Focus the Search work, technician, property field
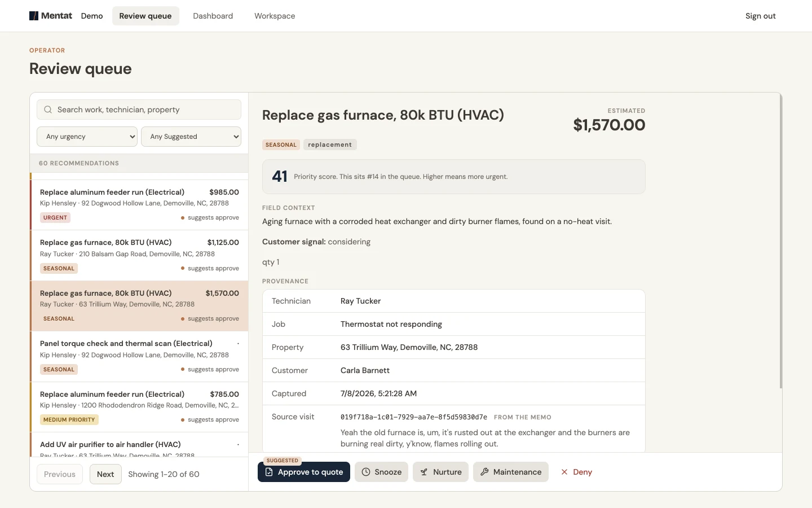 (139, 110)
